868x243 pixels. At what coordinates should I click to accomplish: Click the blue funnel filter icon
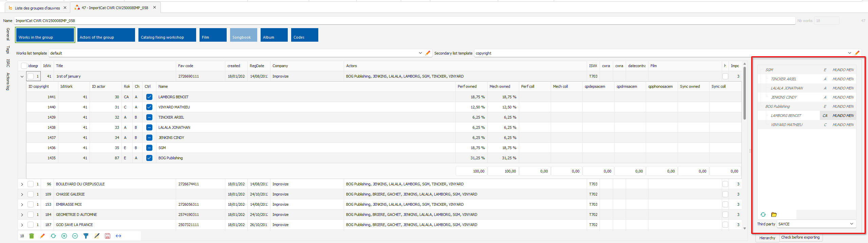click(x=86, y=236)
